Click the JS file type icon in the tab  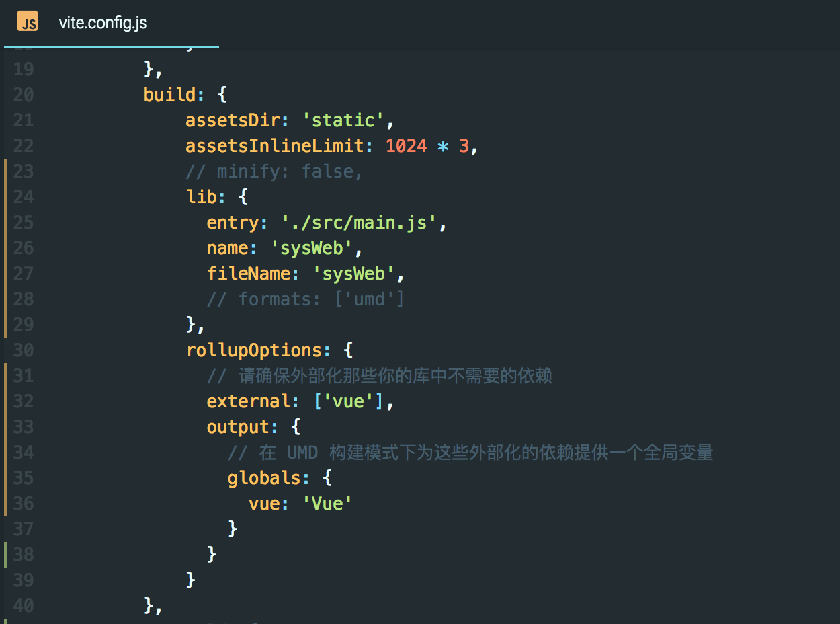coord(28,22)
